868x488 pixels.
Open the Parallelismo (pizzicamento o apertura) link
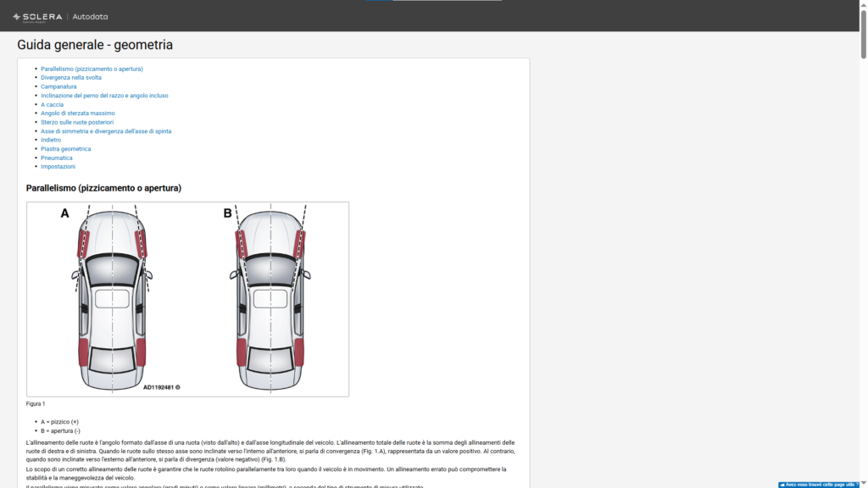tap(92, 69)
